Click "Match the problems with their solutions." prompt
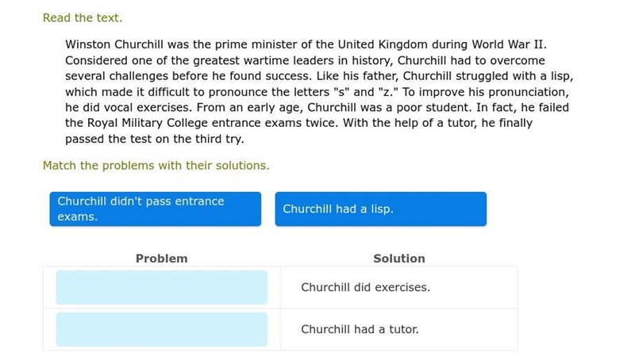Image resolution: width=635 pixels, height=364 pixels. (156, 166)
